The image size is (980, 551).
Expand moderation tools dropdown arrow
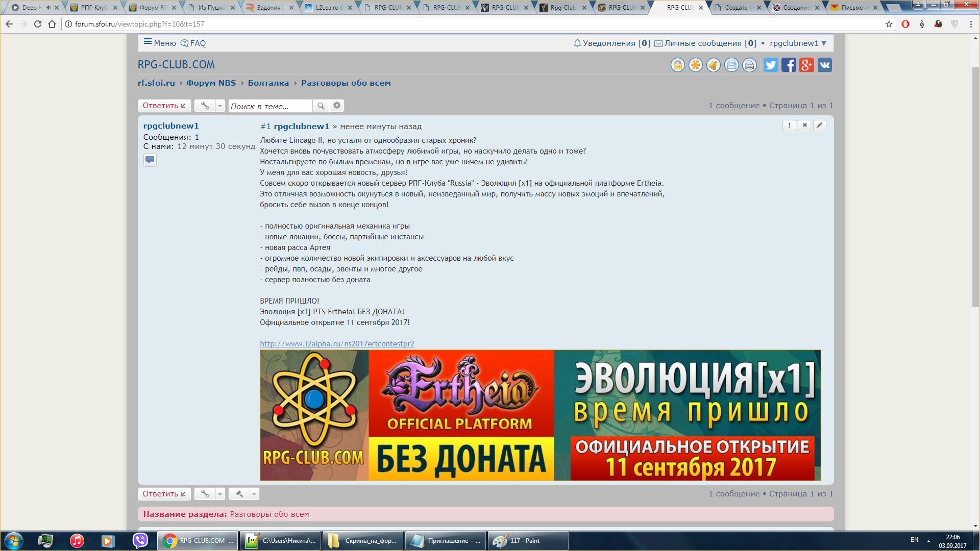tap(254, 494)
